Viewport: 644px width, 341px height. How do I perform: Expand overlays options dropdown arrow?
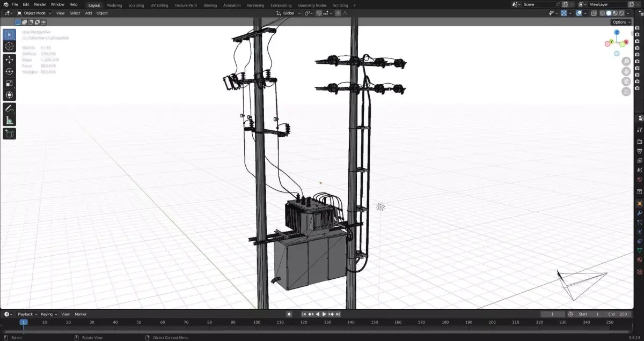click(584, 13)
